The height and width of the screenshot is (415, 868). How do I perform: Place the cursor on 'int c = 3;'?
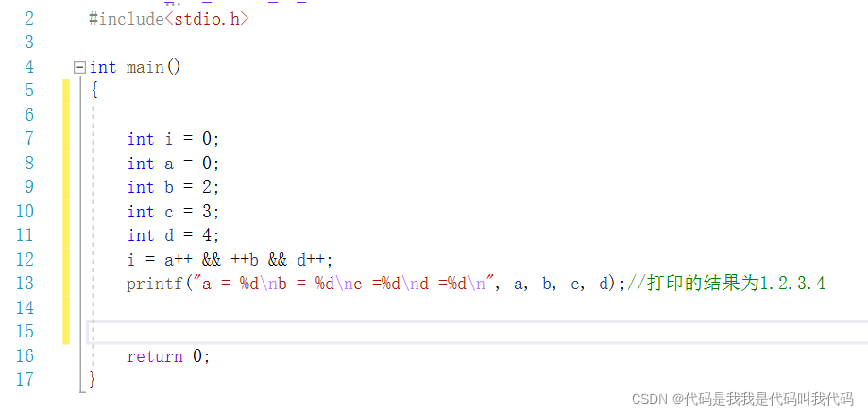[x=173, y=212]
